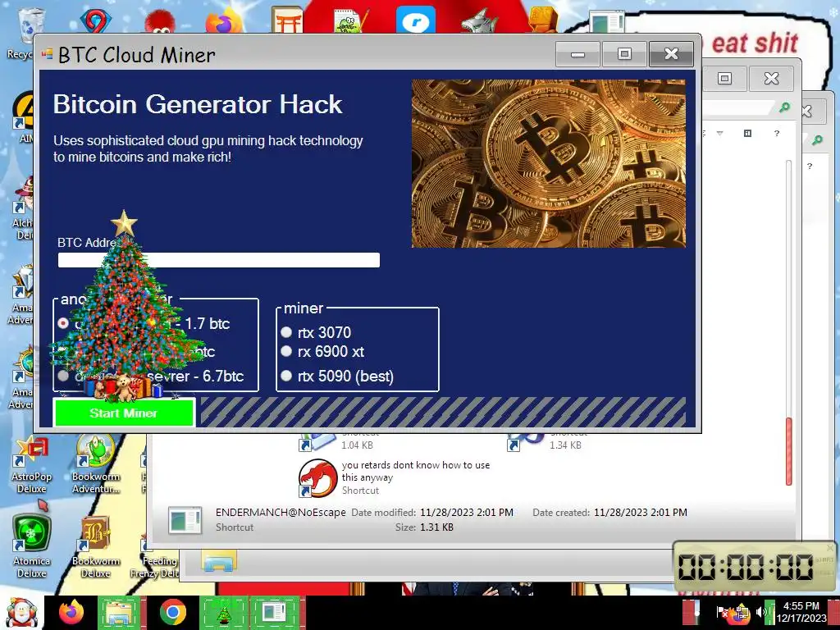Image resolution: width=840 pixels, height=630 pixels.
Task: Click the ENDERMANCH@NoEscape details pane icon
Action: pyautogui.click(x=185, y=519)
